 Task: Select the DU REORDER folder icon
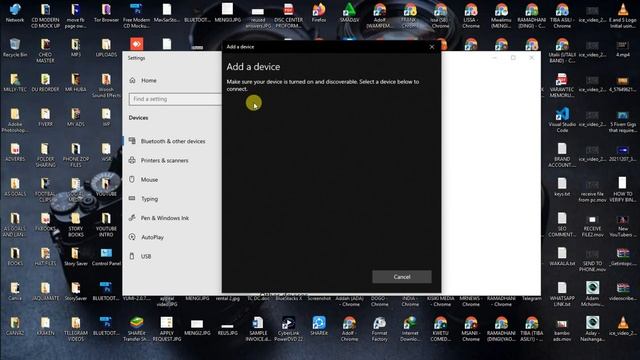[45, 82]
